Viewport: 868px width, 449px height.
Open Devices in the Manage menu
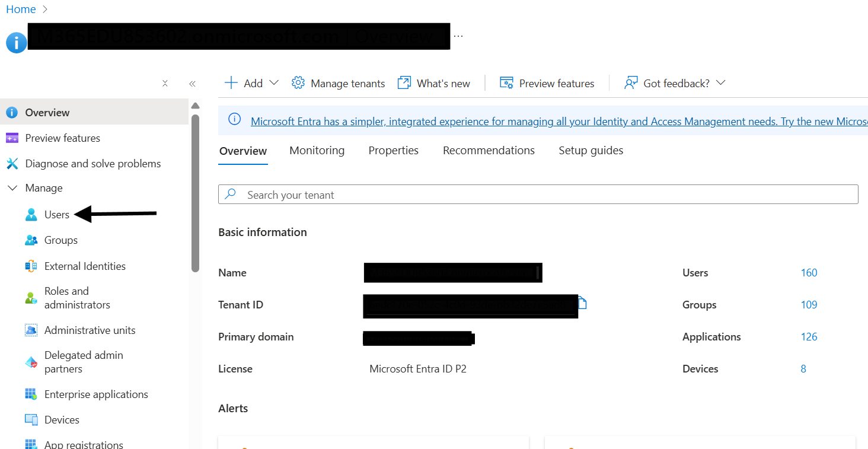(62, 420)
